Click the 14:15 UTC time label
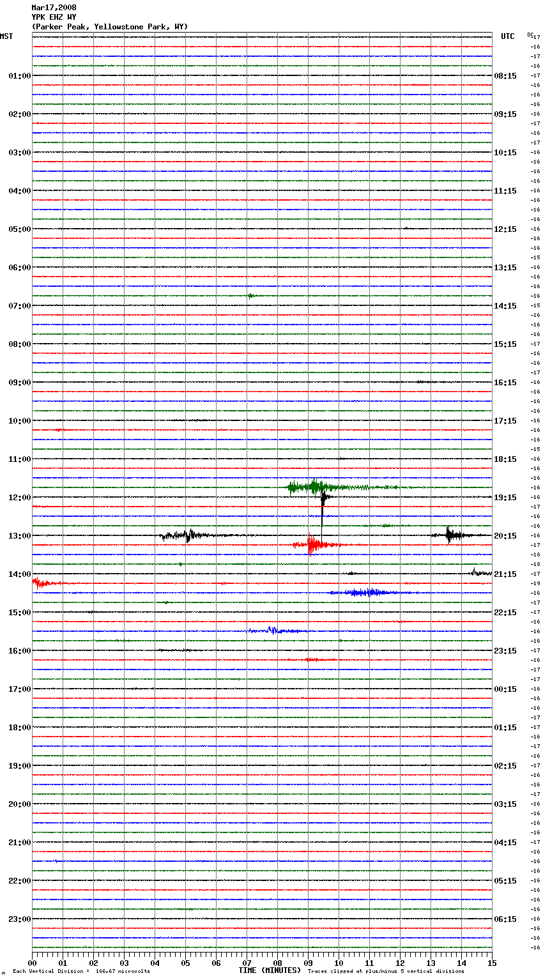The height and width of the screenshot is (980, 543). pyautogui.click(x=505, y=306)
